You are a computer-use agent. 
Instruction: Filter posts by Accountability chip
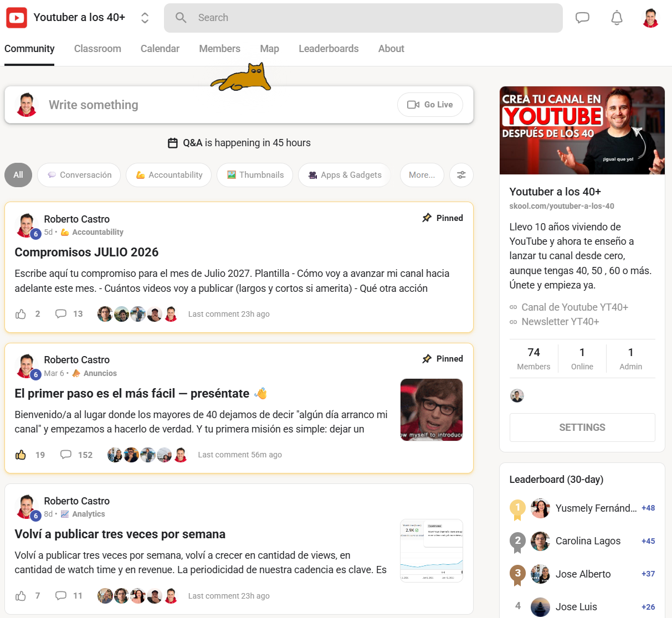(168, 175)
